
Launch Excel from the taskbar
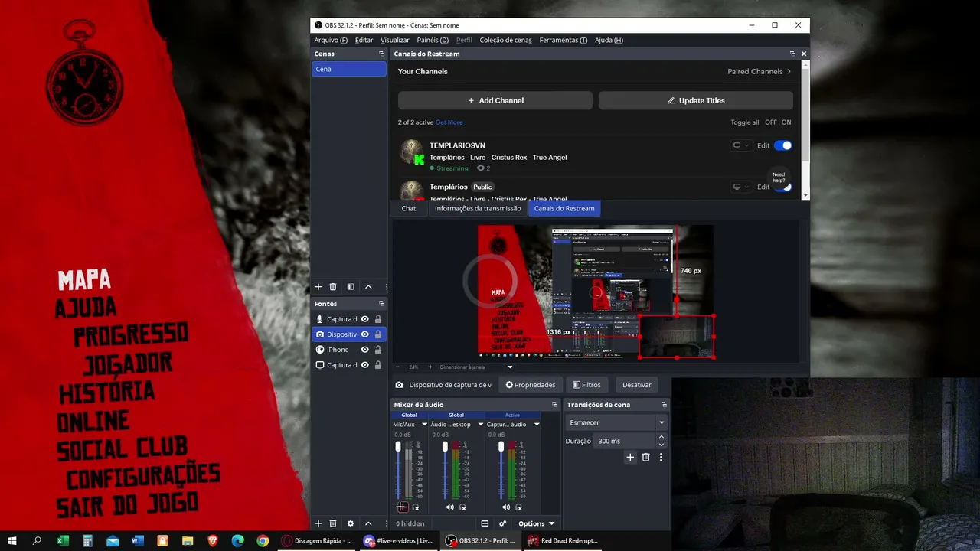[x=63, y=541]
